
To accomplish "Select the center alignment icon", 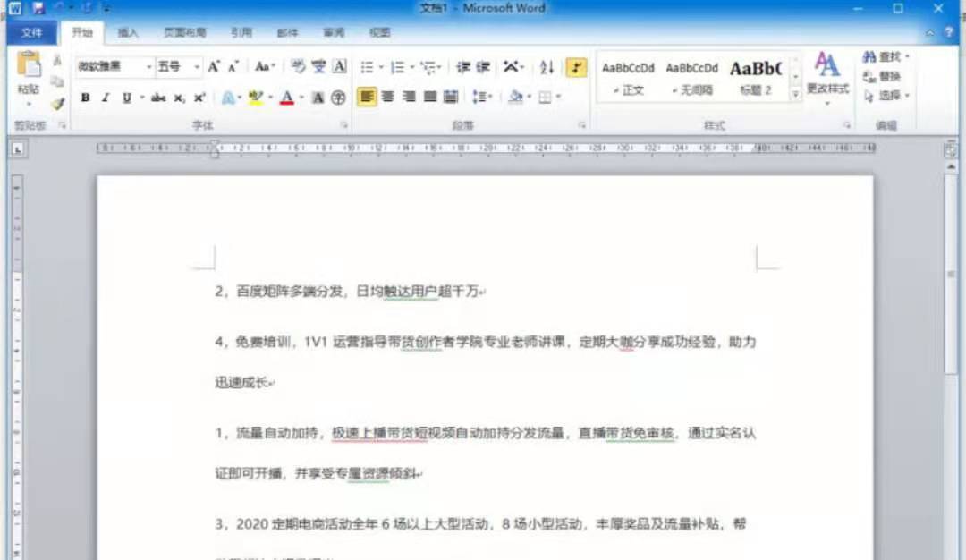I will (386, 96).
